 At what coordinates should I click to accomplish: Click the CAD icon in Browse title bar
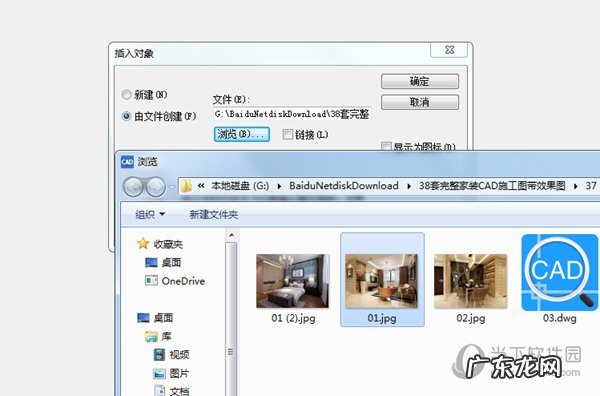tap(127, 162)
